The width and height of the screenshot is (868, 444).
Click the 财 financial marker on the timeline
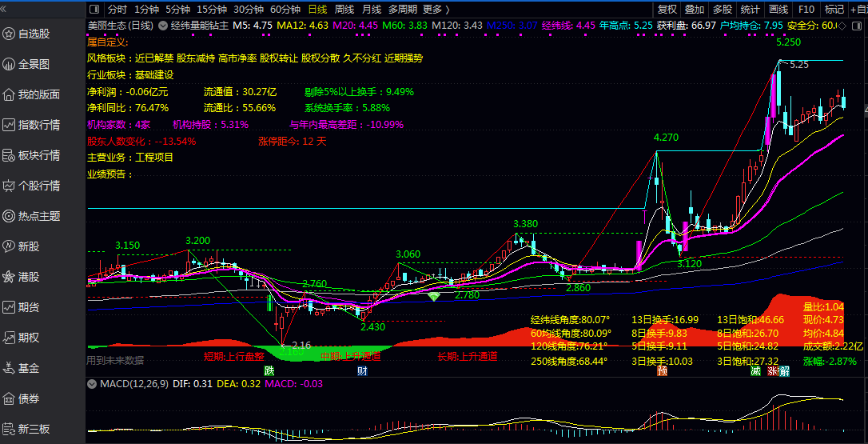pos(362,371)
